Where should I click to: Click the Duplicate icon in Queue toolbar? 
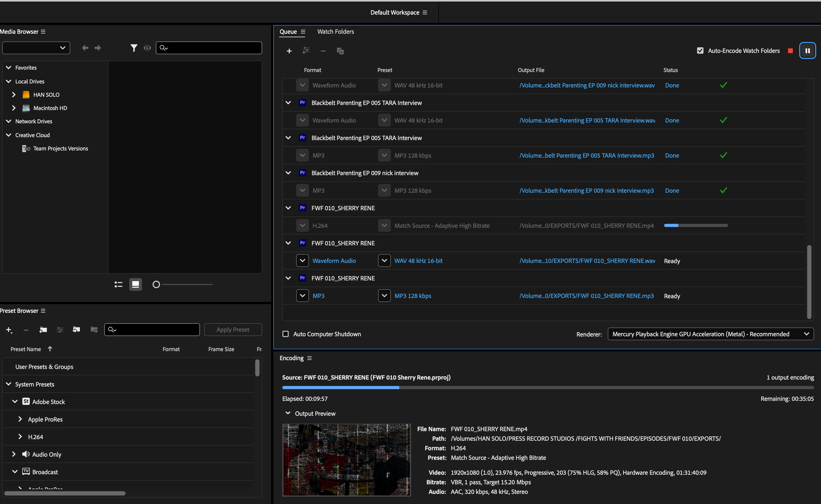click(x=340, y=51)
